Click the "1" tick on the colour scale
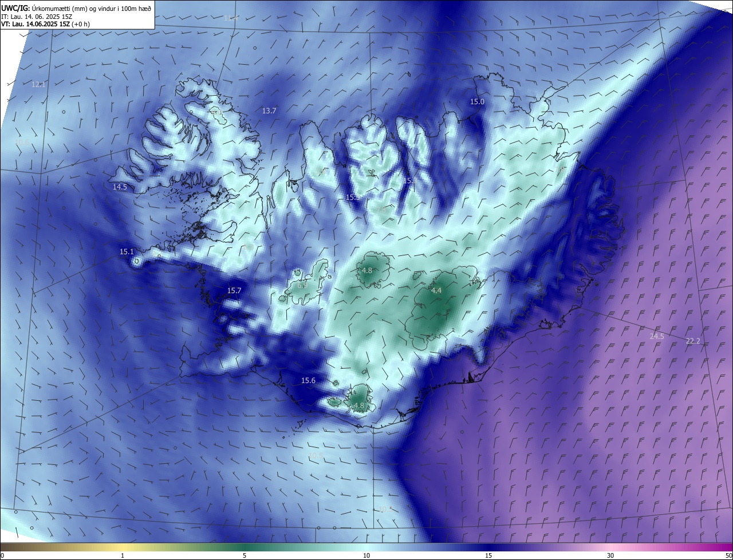 coord(123,555)
